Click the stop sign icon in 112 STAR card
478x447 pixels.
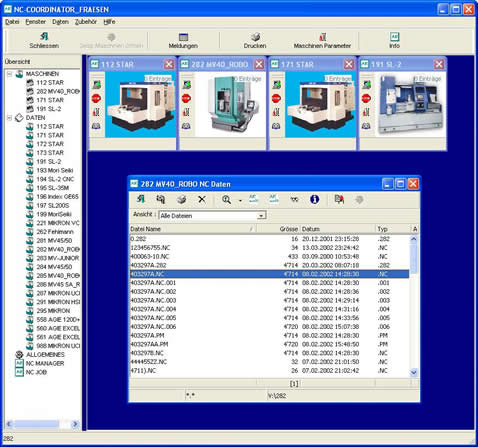coord(96,98)
